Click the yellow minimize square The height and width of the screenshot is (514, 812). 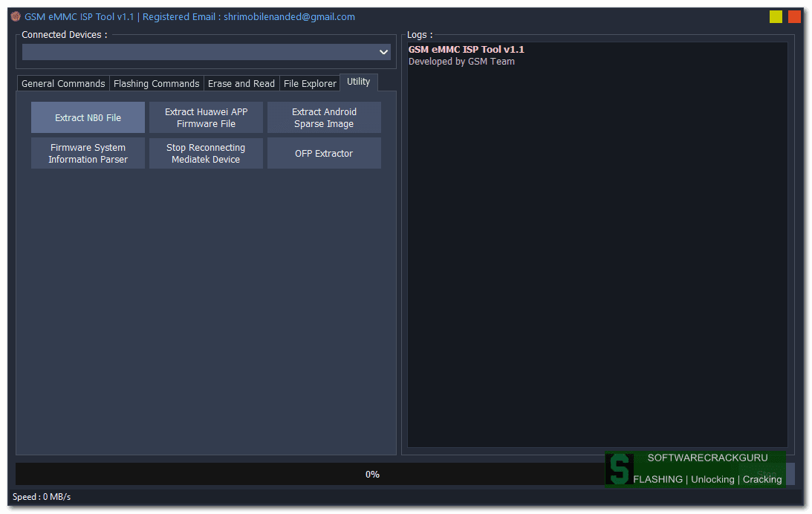[776, 16]
